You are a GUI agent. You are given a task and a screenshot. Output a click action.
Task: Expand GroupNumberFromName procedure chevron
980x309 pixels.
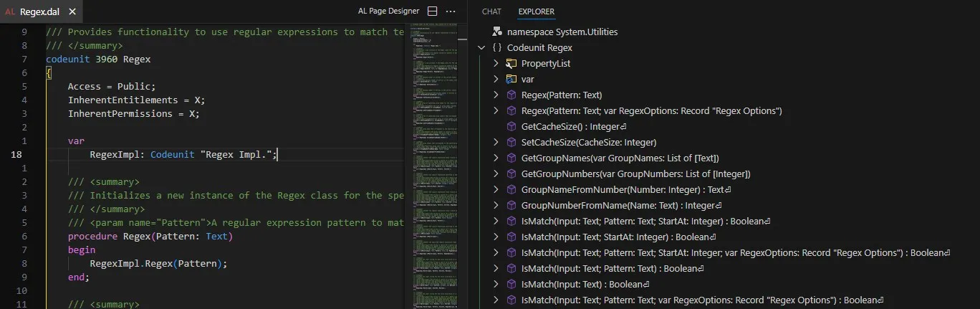coord(495,205)
